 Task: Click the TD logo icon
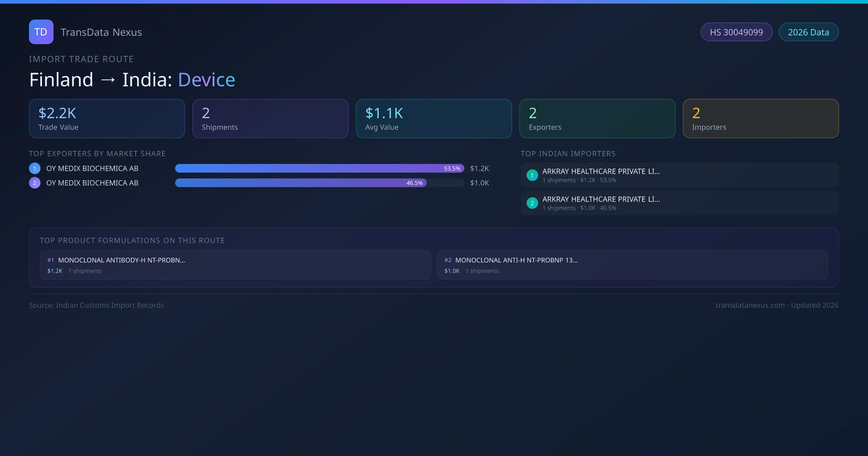[41, 32]
